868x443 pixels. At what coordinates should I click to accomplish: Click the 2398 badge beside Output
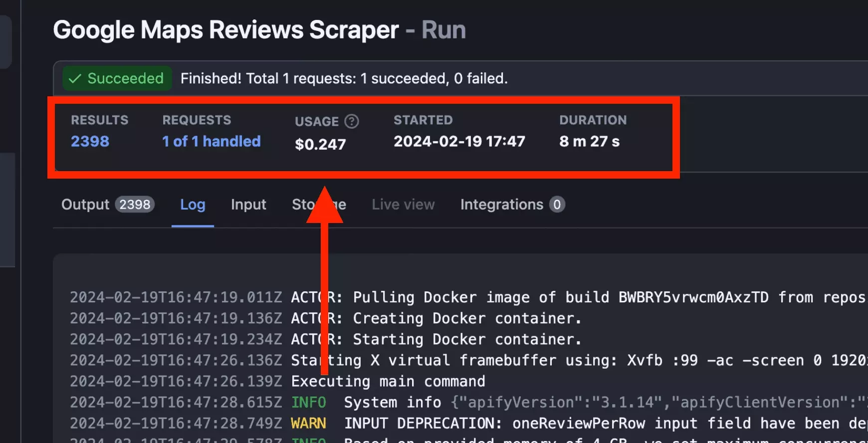pyautogui.click(x=135, y=205)
